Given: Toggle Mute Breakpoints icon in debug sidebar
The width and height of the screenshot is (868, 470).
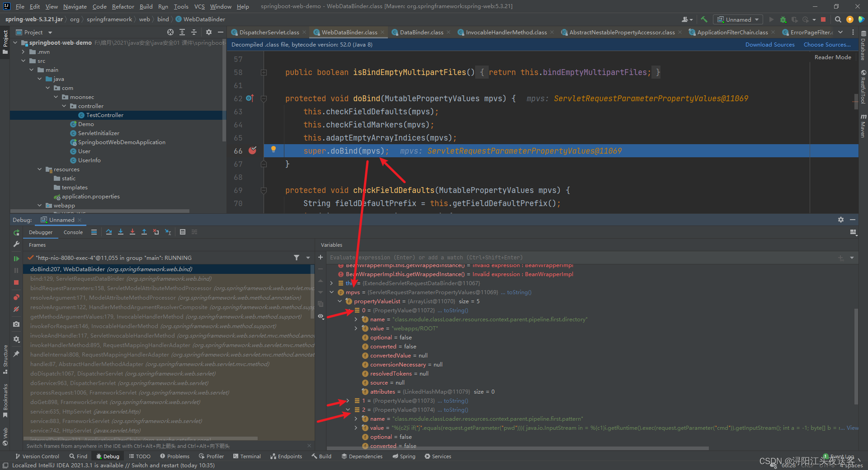Looking at the screenshot, I should [x=16, y=309].
